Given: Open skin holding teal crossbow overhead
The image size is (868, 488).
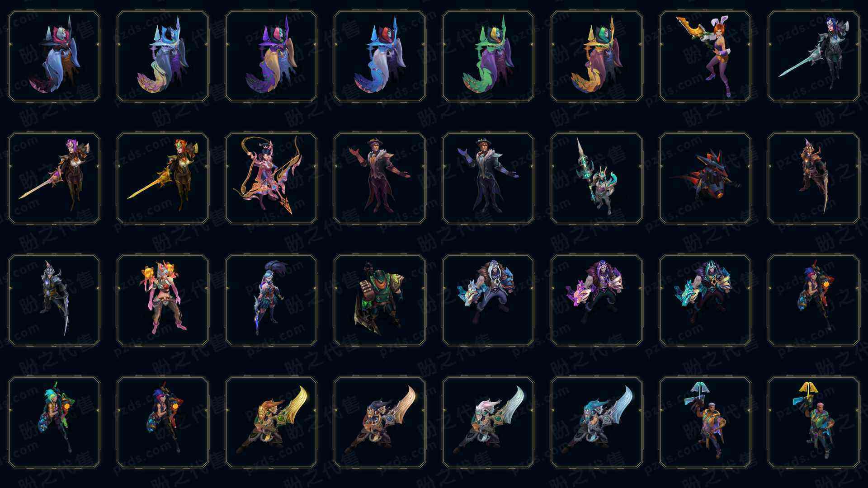Looking at the screenshot, I should (705, 422).
